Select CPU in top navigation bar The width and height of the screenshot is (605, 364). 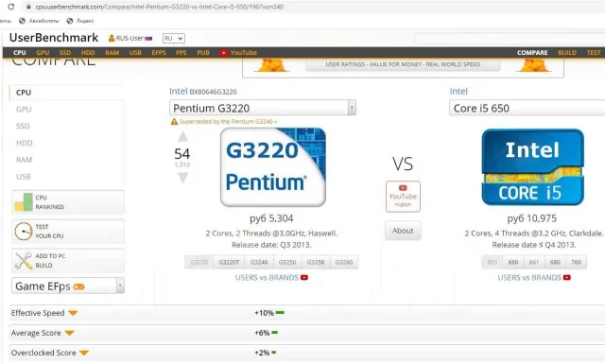[19, 53]
